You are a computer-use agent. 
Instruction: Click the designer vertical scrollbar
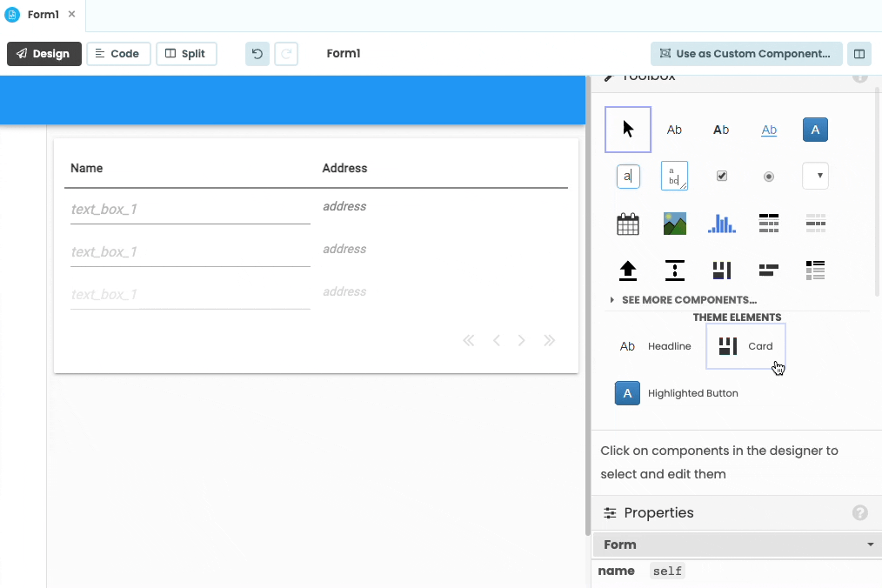pyautogui.click(x=588, y=305)
